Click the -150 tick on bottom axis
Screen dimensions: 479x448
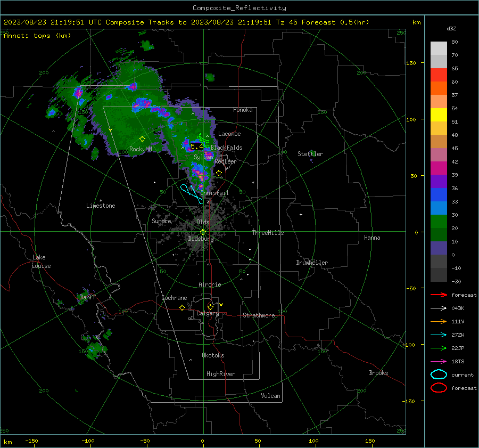(31, 441)
